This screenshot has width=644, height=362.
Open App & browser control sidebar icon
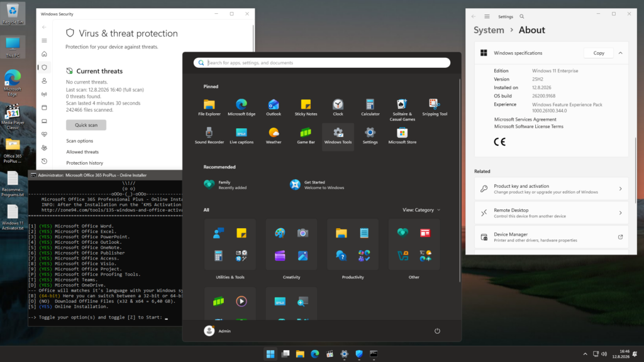coord(45,107)
